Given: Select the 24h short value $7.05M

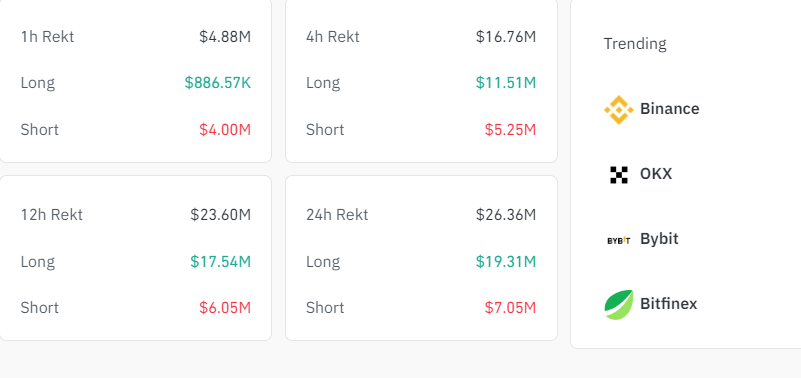Looking at the screenshot, I should point(510,308).
